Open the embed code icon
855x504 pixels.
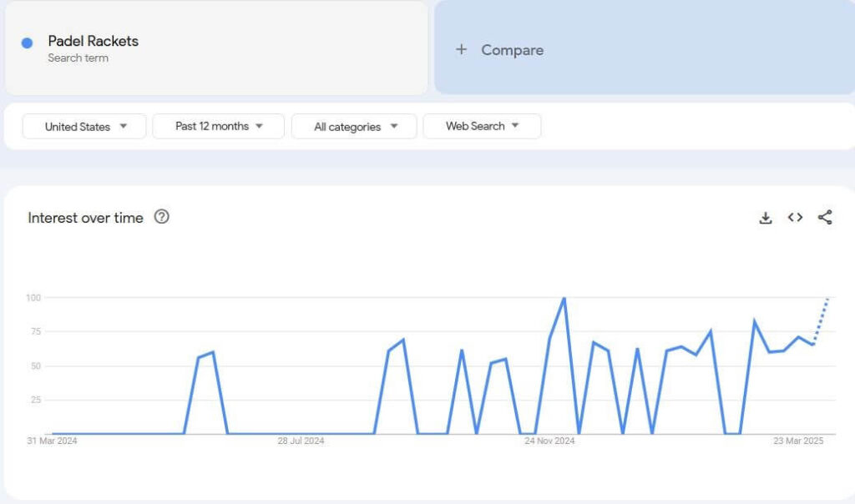(x=795, y=218)
